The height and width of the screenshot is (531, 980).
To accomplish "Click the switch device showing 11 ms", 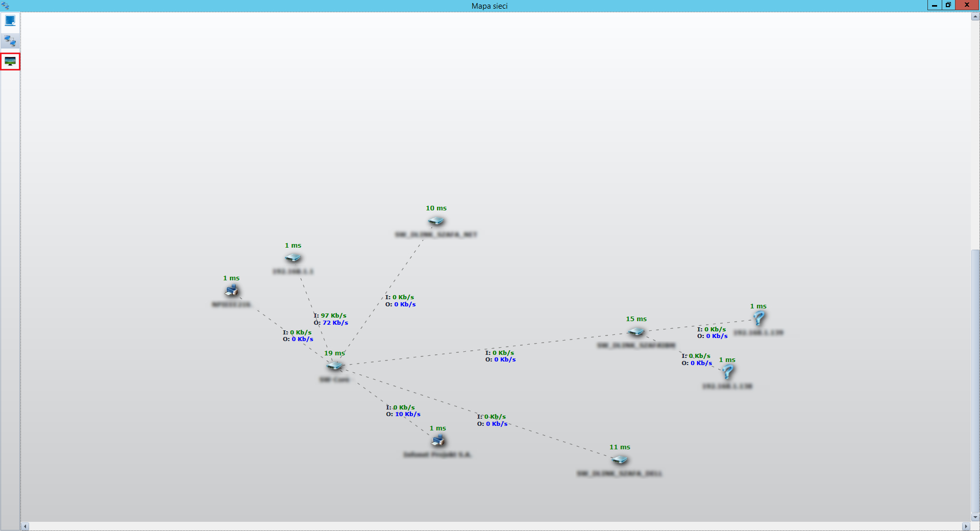I will click(620, 460).
